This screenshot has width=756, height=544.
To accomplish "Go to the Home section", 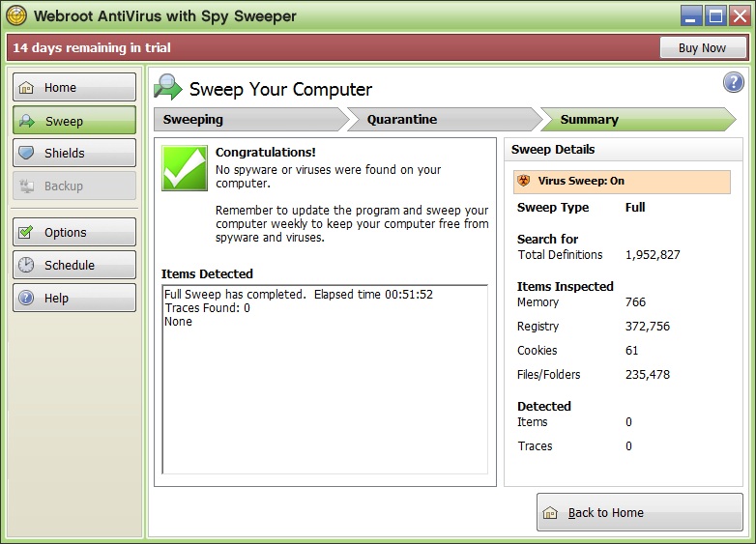I will point(74,87).
